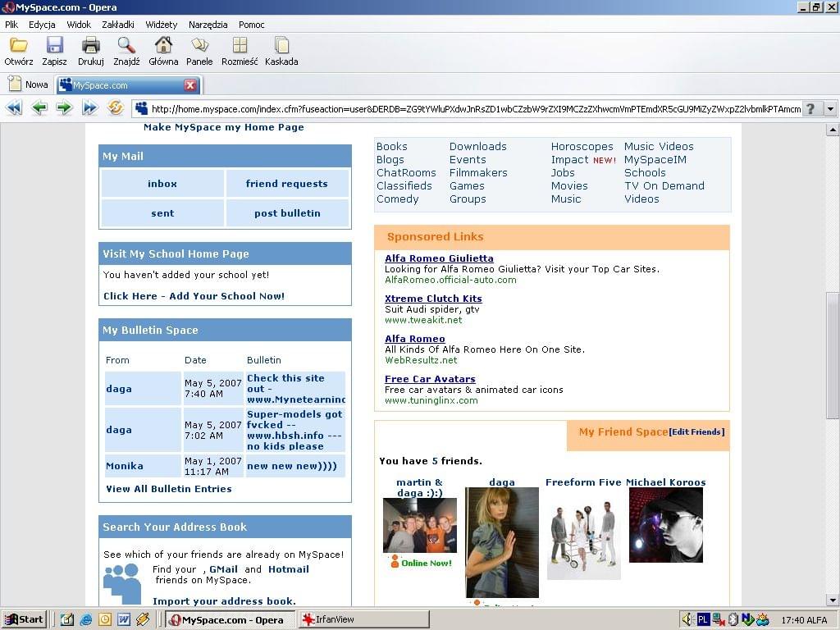Click the question mark icon in address bar

811,109
